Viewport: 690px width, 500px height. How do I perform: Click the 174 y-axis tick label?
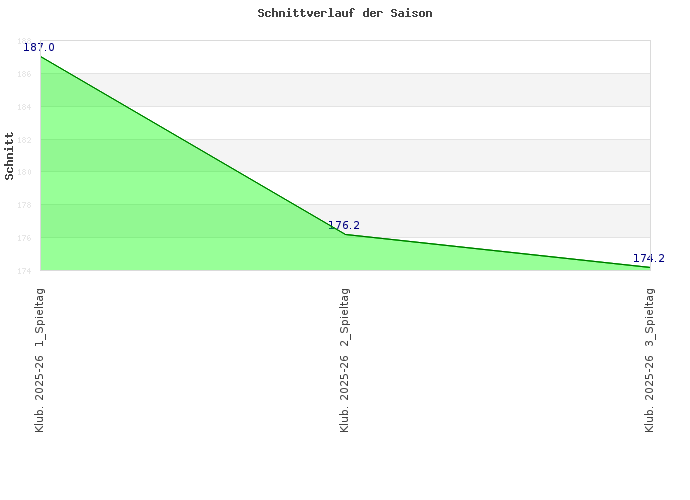26,271
